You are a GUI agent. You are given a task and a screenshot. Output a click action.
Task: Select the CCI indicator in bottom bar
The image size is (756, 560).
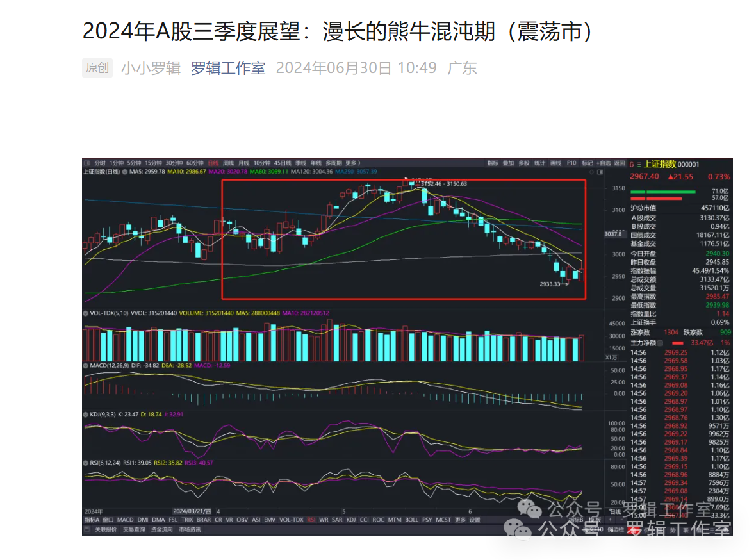(x=365, y=520)
